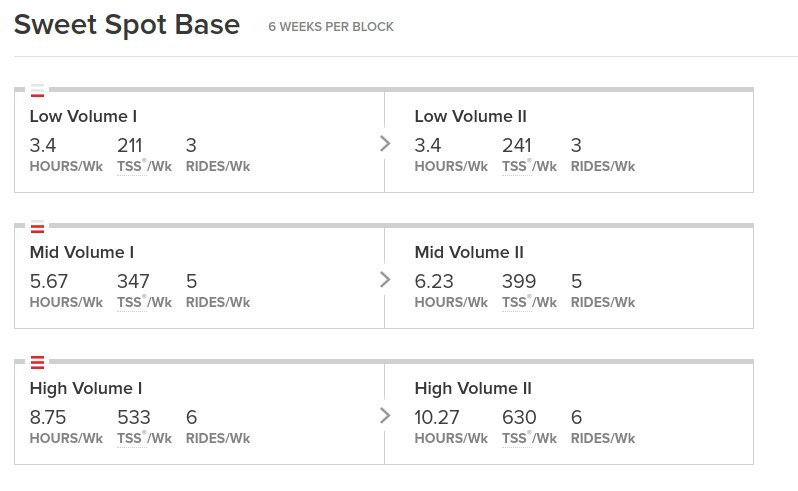The width and height of the screenshot is (798, 491).
Task: Click the 10.27 hours per week value
Action: coord(437,417)
